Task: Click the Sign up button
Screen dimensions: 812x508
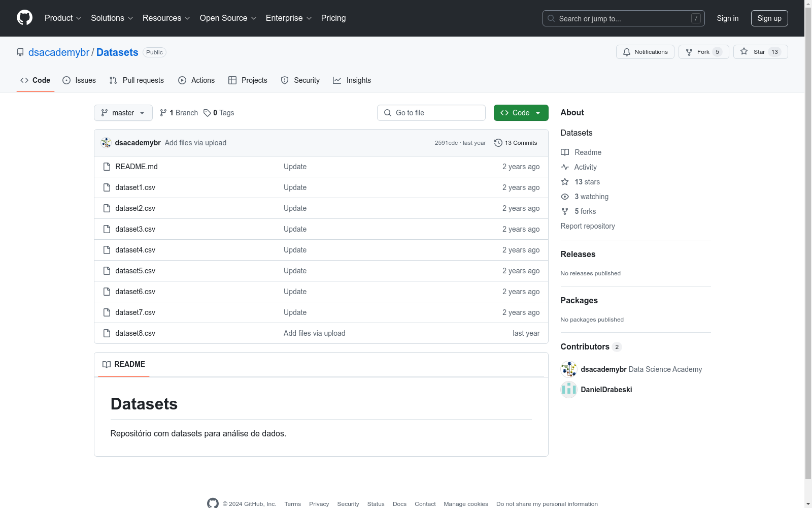Action: point(769,18)
